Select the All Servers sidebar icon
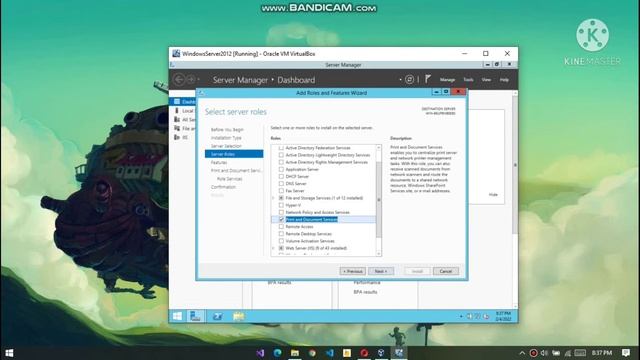Viewport: 640px width, 360px height. click(x=177, y=119)
